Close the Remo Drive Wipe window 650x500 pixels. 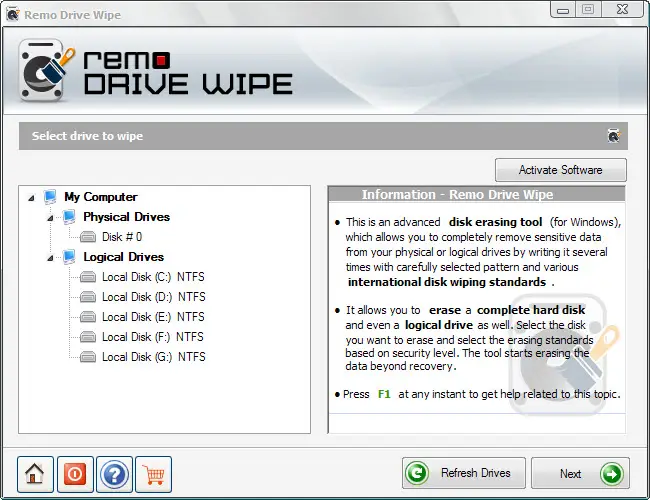tap(622, 9)
